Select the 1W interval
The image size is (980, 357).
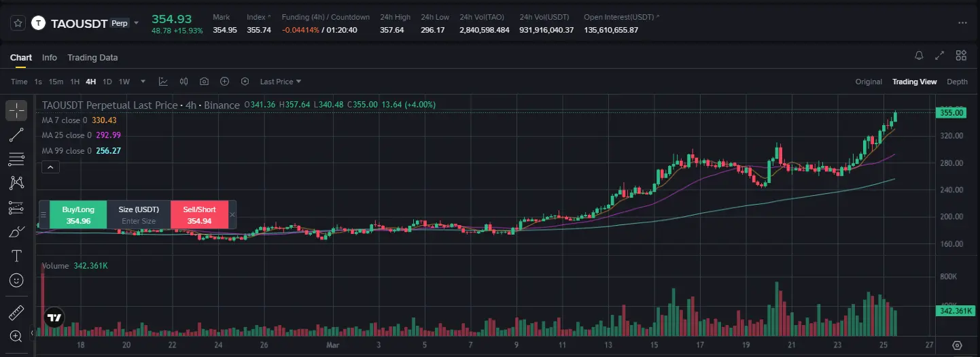coord(124,82)
